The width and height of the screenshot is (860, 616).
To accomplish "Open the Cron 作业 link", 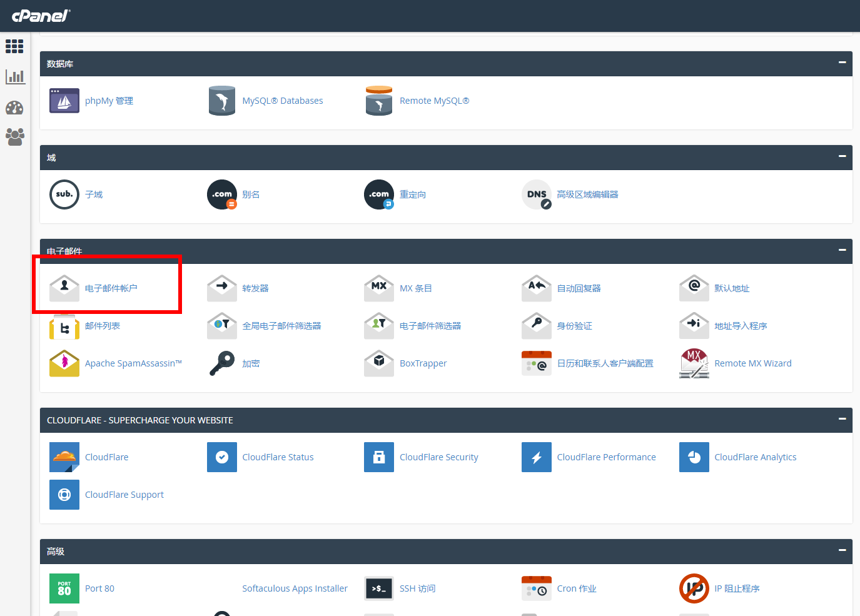I will tap(577, 588).
